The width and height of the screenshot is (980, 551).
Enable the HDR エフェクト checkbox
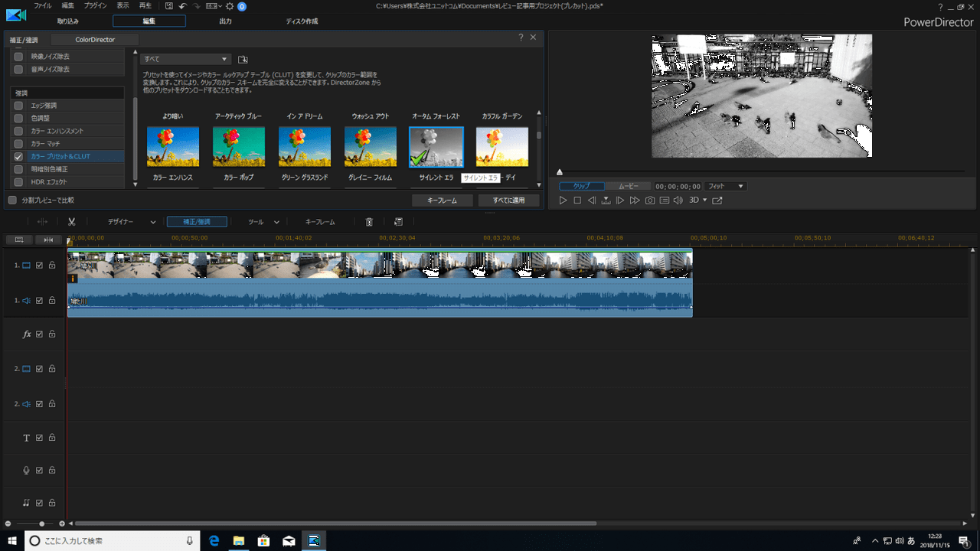(x=18, y=182)
